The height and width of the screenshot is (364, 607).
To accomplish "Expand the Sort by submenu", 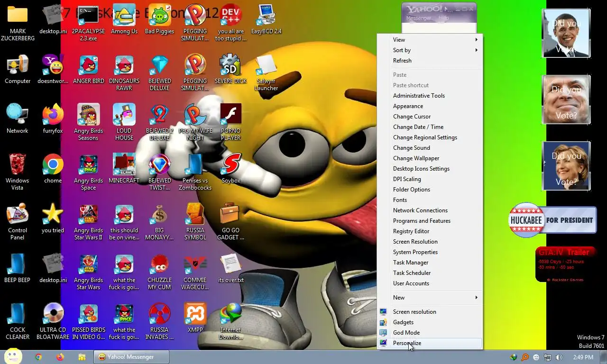I will 430,50.
